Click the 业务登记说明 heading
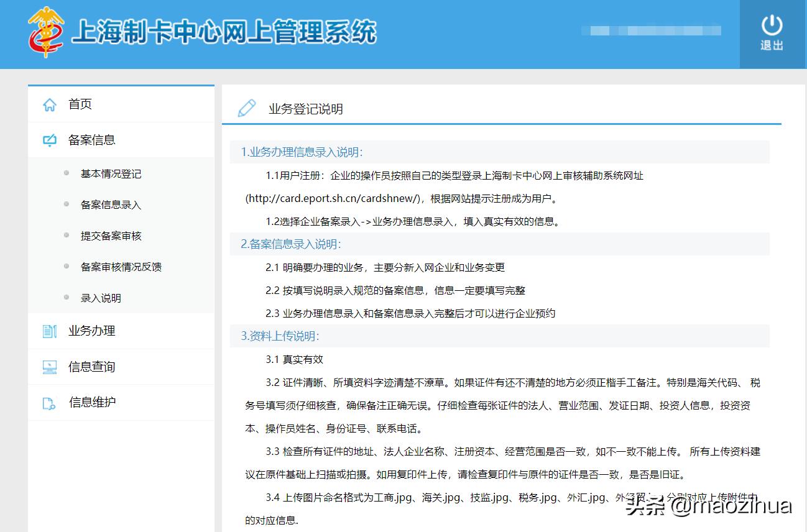The height and width of the screenshot is (532, 807). [306, 109]
